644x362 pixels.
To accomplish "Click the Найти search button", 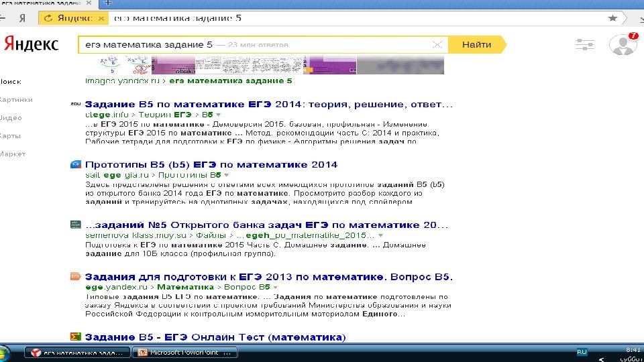I will tap(476, 45).
